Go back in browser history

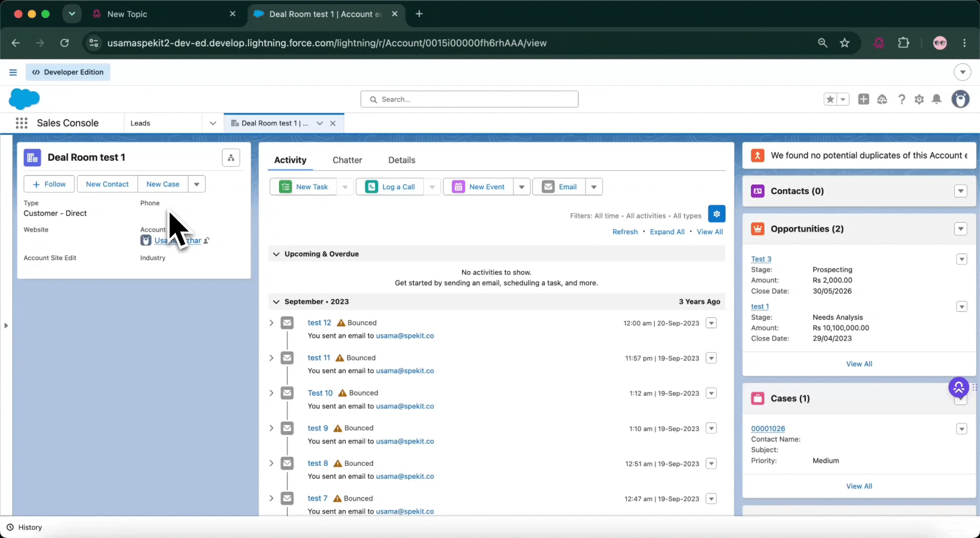[16, 43]
